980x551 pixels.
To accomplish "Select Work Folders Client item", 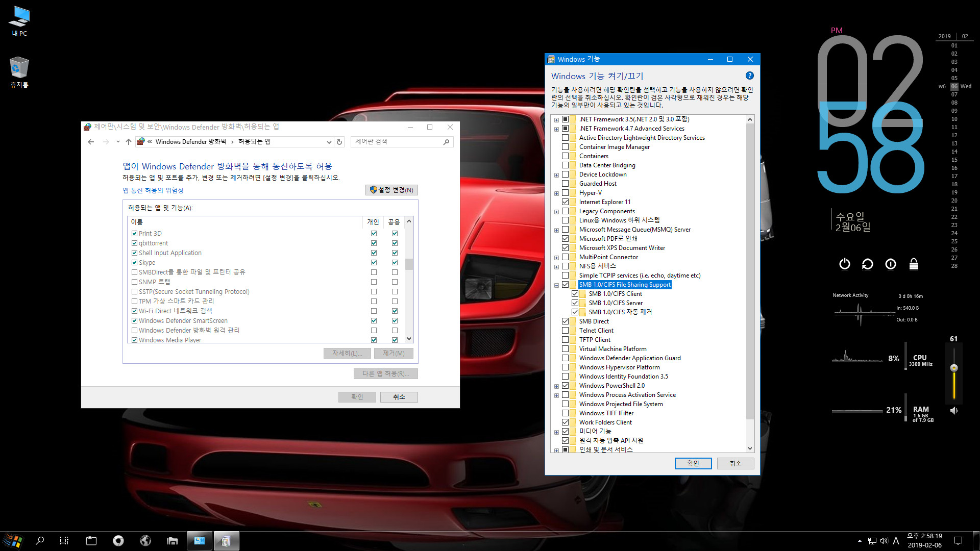I will [605, 422].
